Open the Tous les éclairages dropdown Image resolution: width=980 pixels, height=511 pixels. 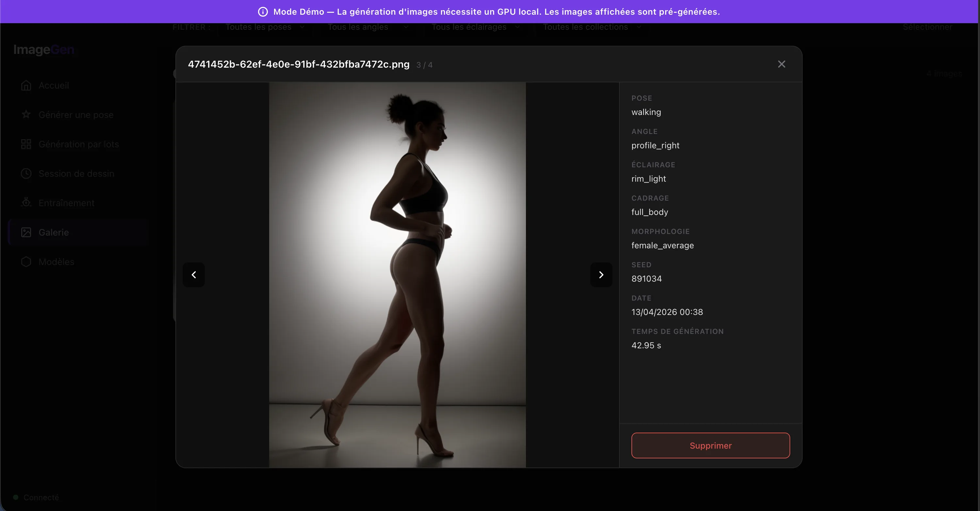click(x=476, y=27)
